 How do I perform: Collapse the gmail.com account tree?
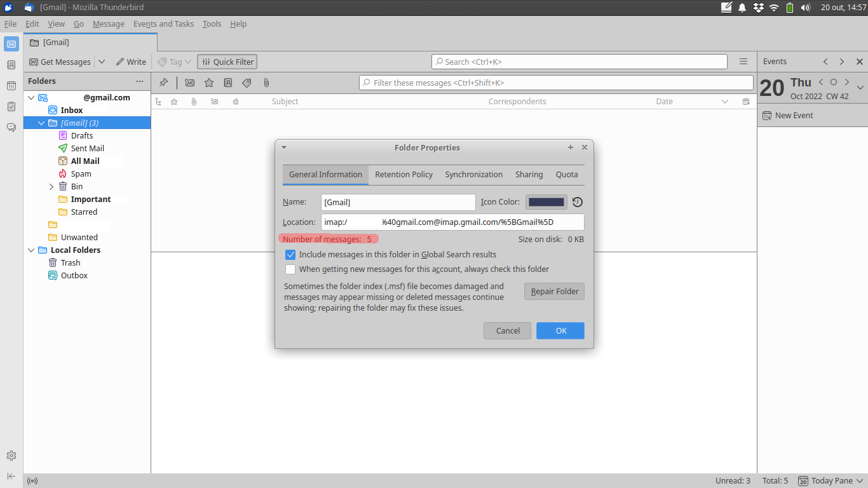(x=31, y=98)
